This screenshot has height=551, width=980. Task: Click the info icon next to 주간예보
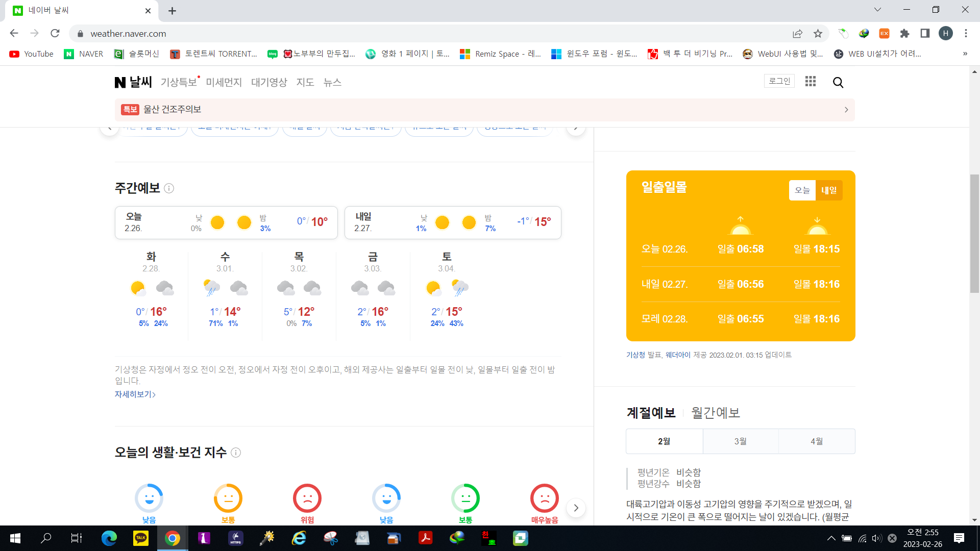169,188
